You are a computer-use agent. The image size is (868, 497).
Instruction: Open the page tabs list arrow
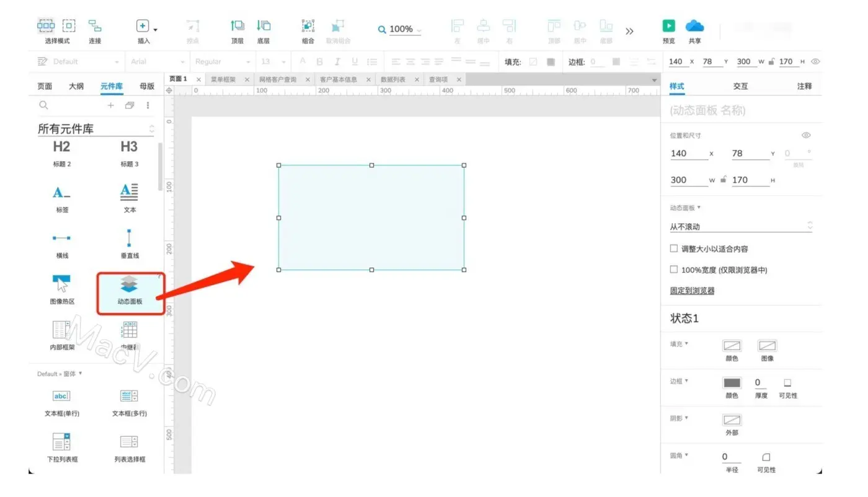click(655, 81)
